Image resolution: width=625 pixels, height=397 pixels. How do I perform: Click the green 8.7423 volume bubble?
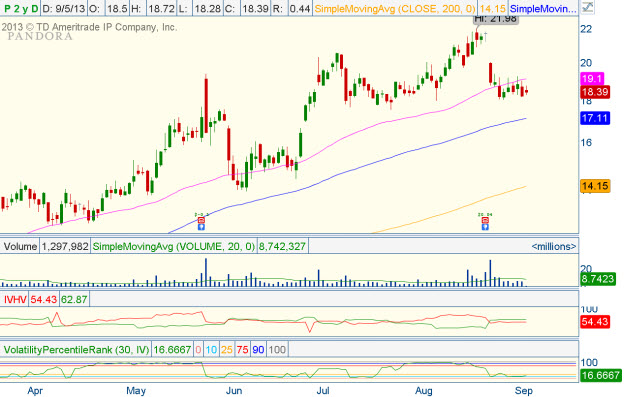[x=597, y=279]
